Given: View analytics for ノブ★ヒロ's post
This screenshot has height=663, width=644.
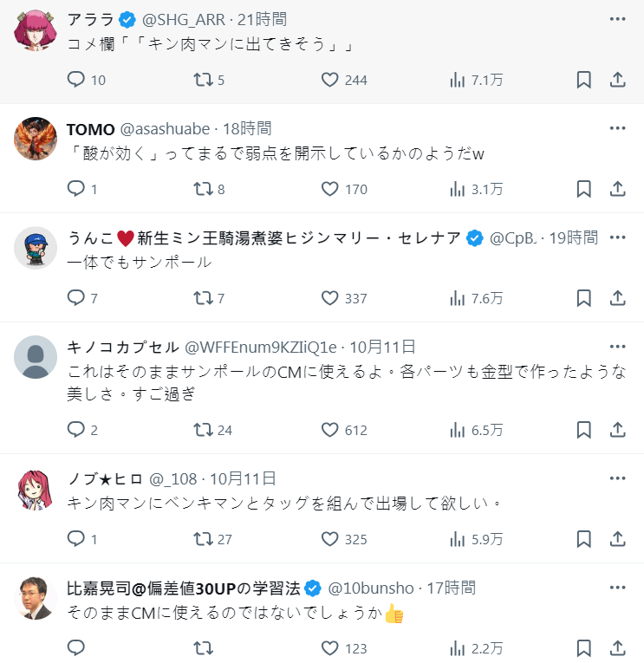Looking at the screenshot, I should pos(458,539).
